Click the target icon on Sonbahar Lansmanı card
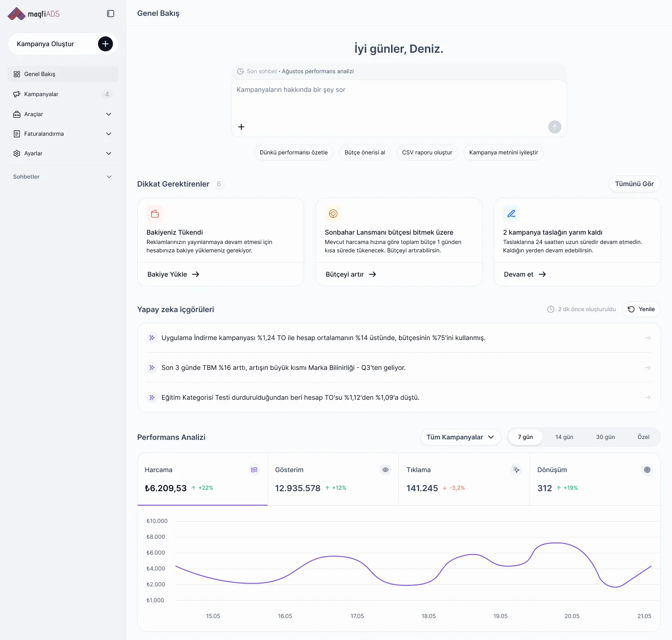 [333, 214]
